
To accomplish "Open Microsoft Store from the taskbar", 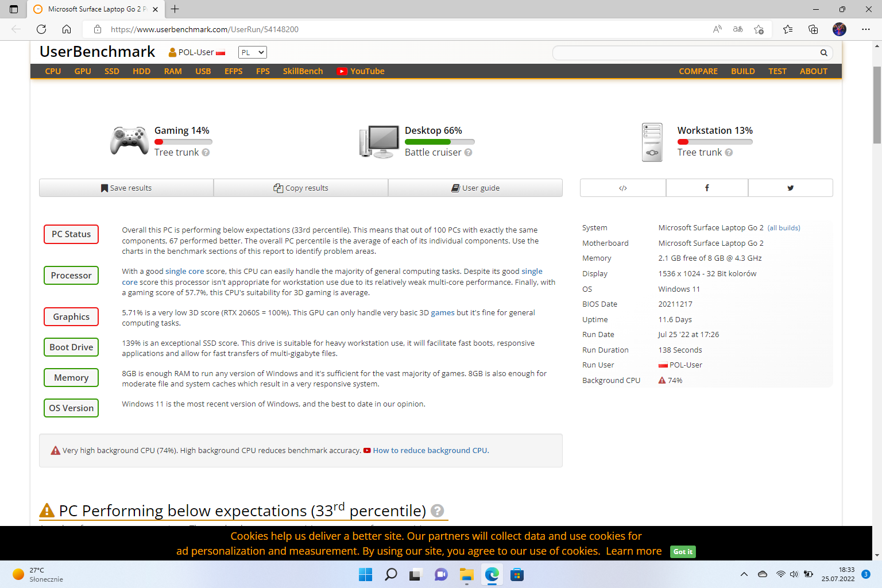I will point(517,575).
